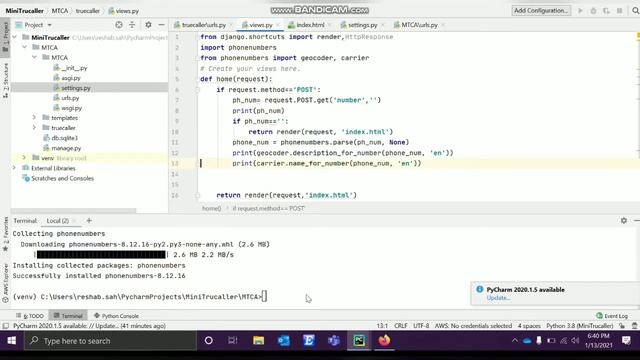Click the Update link in notification
Screen dimensions: 640x360
(x=498, y=298)
